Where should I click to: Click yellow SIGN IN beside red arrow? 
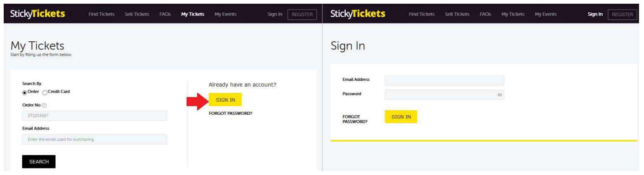pyautogui.click(x=225, y=99)
